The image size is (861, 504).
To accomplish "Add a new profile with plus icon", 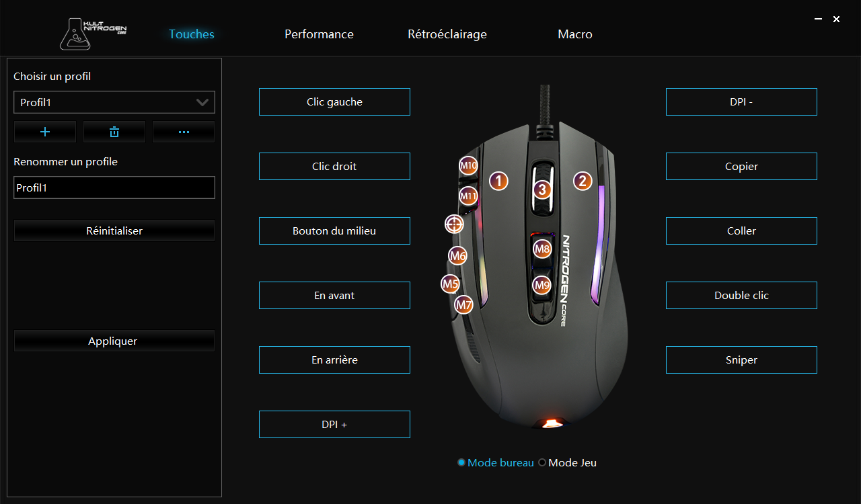I will point(45,132).
